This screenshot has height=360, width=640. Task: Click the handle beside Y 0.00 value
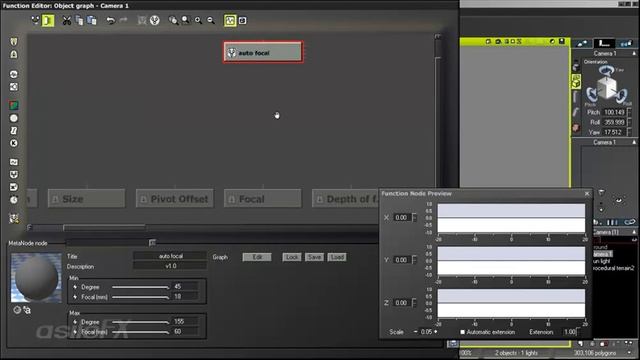coord(414,260)
